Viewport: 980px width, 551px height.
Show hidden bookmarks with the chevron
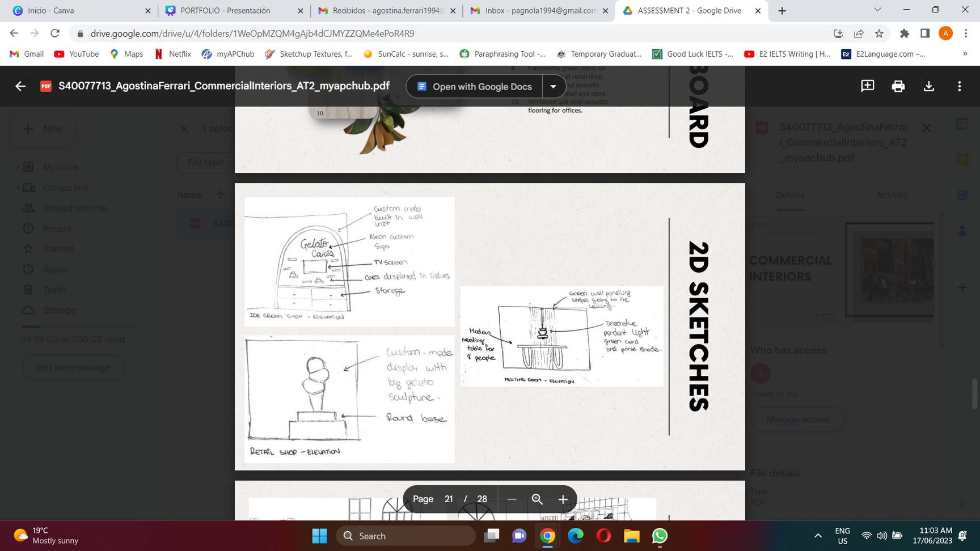coord(965,54)
